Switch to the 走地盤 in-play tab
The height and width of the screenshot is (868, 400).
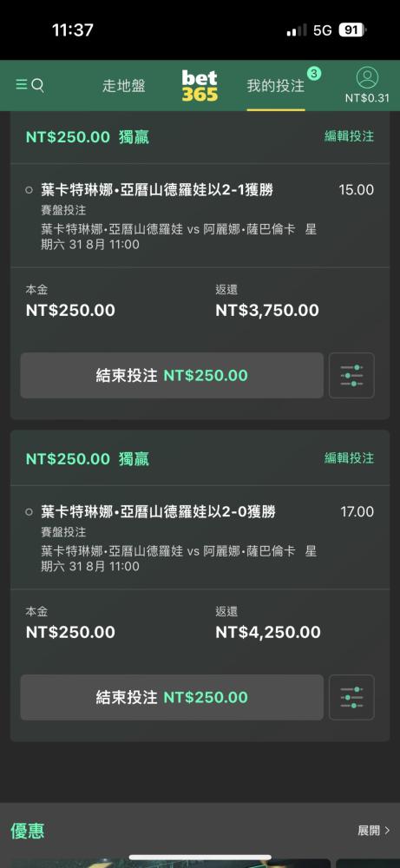[x=123, y=86]
